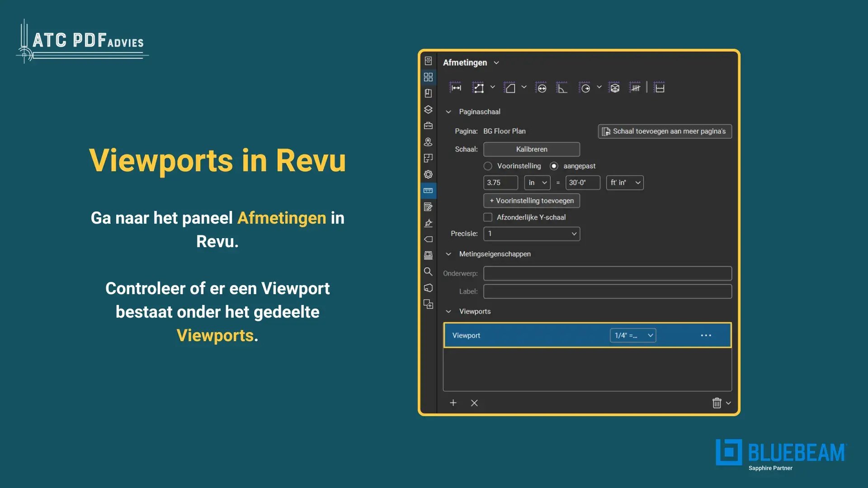
Task: Select the Diameter measurement tool
Action: (x=541, y=88)
